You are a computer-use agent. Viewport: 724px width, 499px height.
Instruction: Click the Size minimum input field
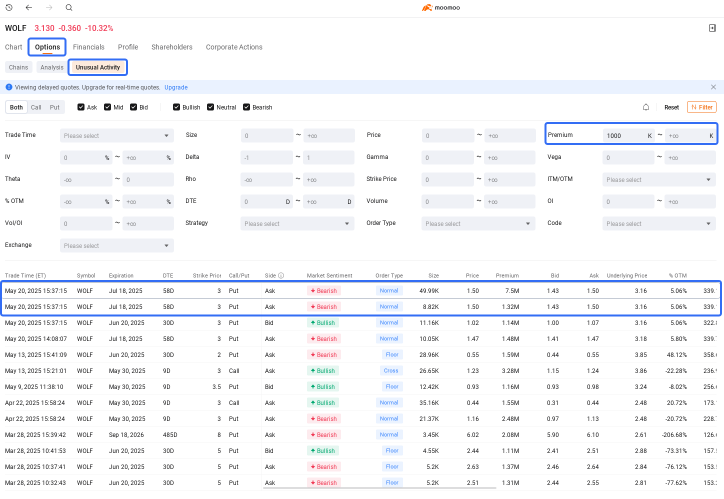[267, 136]
